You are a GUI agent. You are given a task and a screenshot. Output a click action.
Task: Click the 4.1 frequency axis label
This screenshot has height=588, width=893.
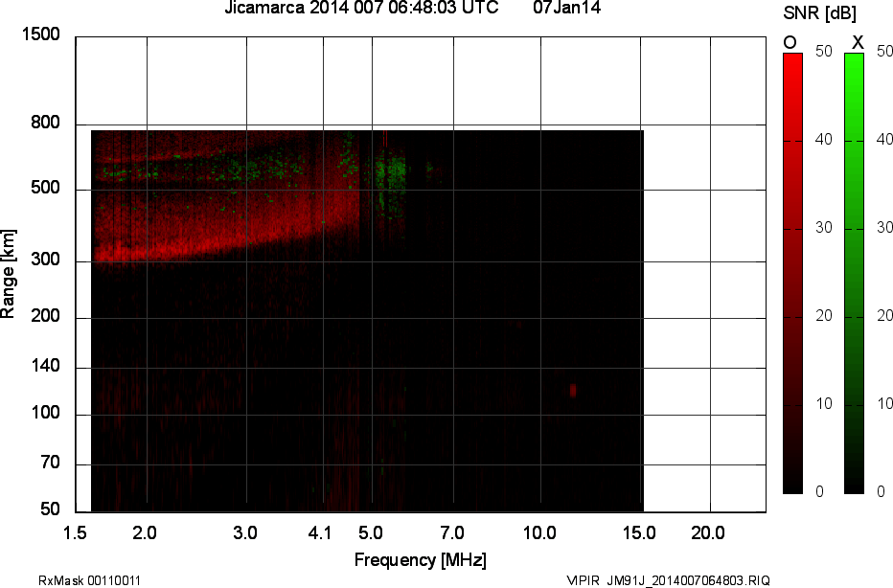click(319, 533)
